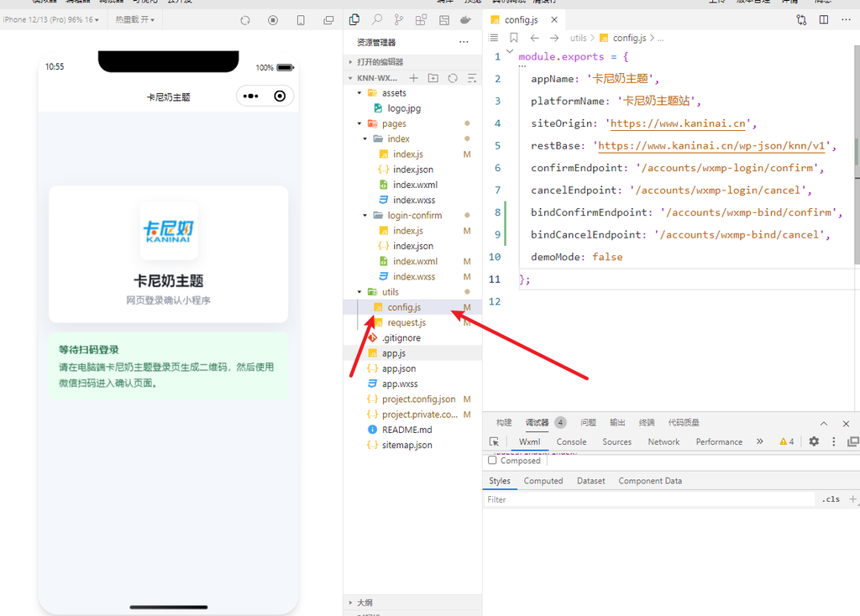Click the compare changes icon in editor
The image size is (860, 616).
pos(801,20)
